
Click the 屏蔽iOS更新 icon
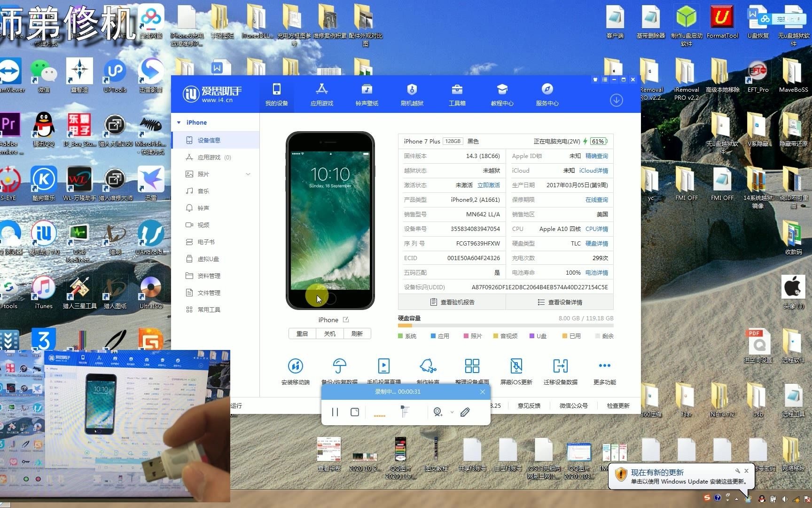click(x=516, y=366)
